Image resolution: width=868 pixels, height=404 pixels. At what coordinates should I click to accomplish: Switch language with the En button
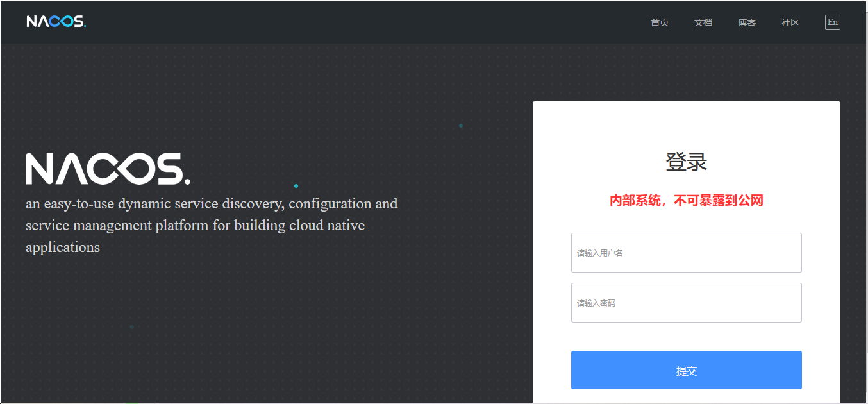click(x=833, y=22)
